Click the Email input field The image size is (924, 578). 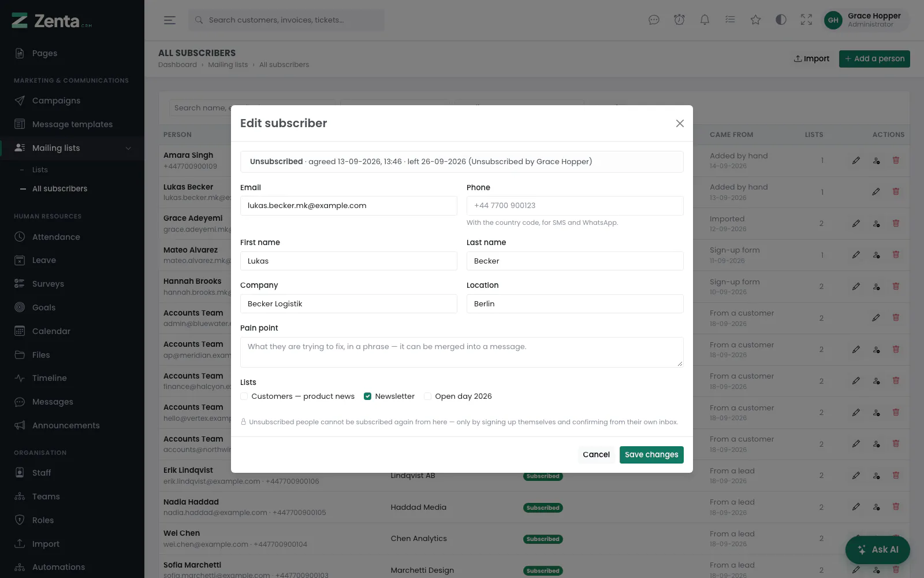pos(349,206)
